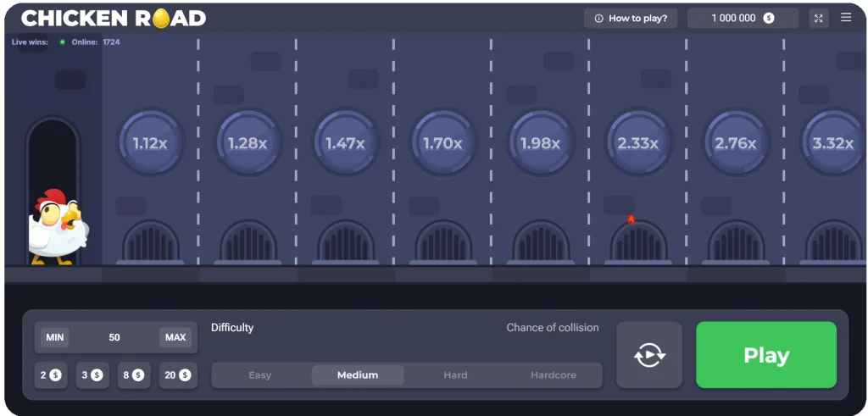868x416 pixels.
Task: Choose the 3 $ quick bet
Action: point(92,375)
